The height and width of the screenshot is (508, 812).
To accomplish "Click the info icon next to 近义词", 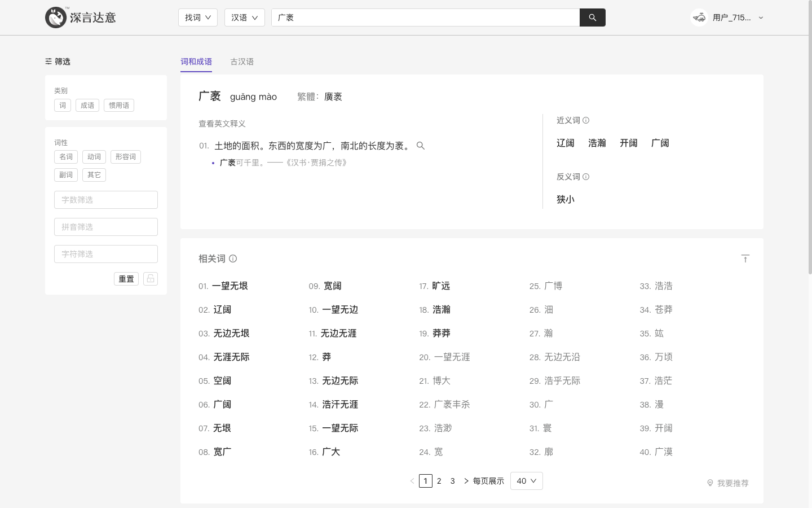I will pyautogui.click(x=586, y=120).
